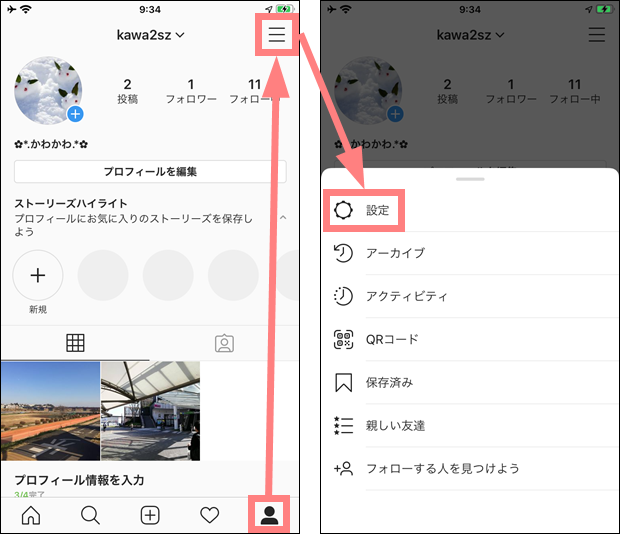Open the blue sky landscape post thumbnail
Screen dimensions: 620x534
[50, 410]
